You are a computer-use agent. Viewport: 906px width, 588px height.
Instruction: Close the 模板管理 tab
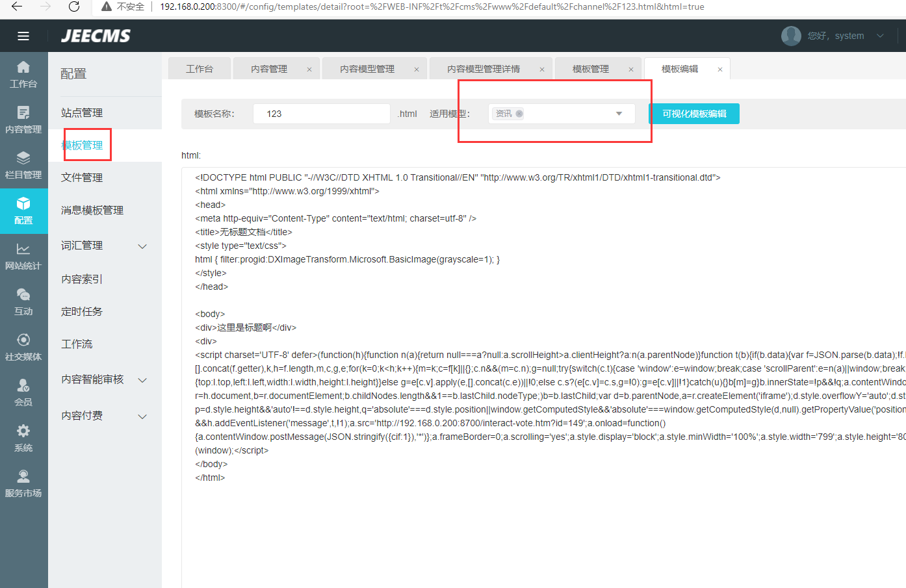pyautogui.click(x=631, y=70)
